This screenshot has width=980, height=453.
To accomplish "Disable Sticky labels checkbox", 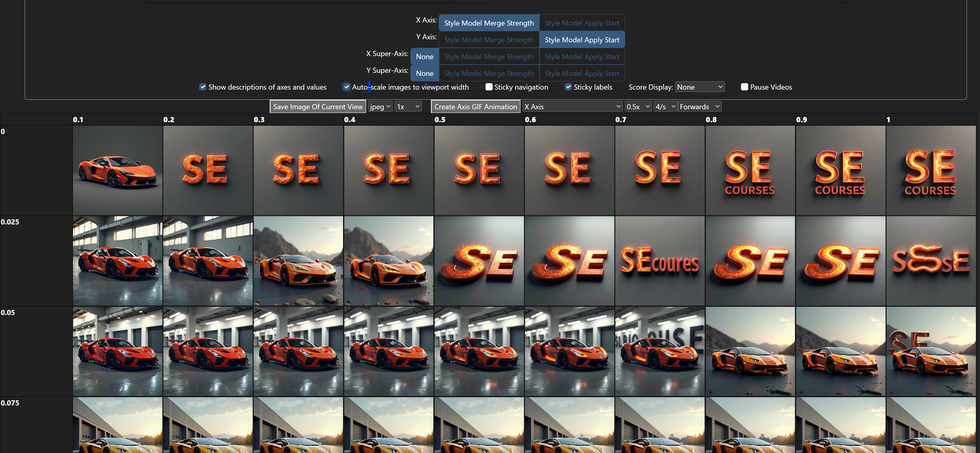I will (x=568, y=87).
